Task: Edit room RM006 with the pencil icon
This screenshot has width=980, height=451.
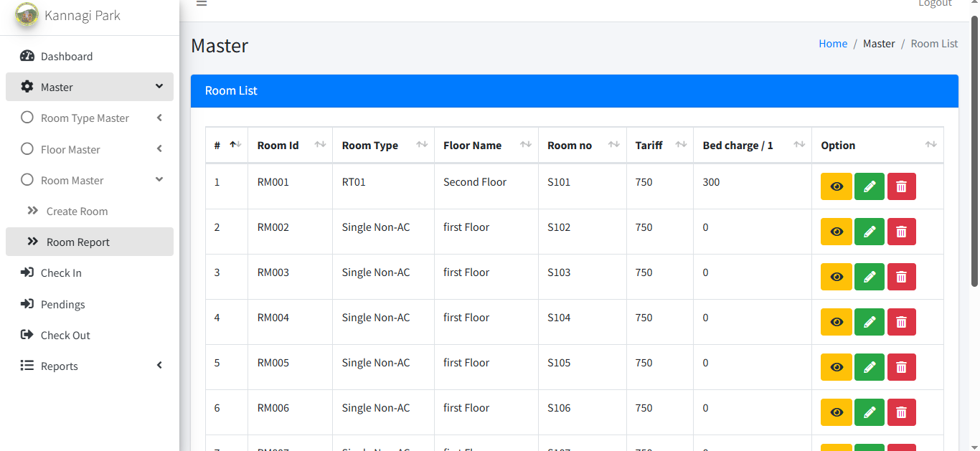Action: coord(869,412)
